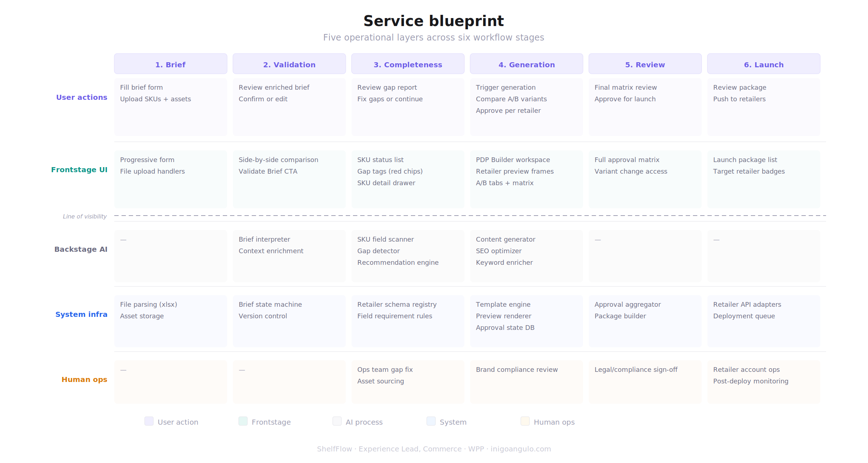Viewport: 868px width, 463px height.
Task: Expand the A/B tabs + matrix item
Action: point(504,183)
